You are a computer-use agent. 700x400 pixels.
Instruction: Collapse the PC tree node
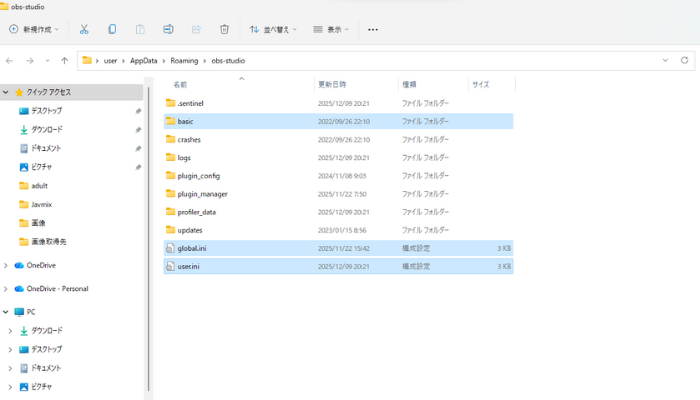pyautogui.click(x=6, y=312)
